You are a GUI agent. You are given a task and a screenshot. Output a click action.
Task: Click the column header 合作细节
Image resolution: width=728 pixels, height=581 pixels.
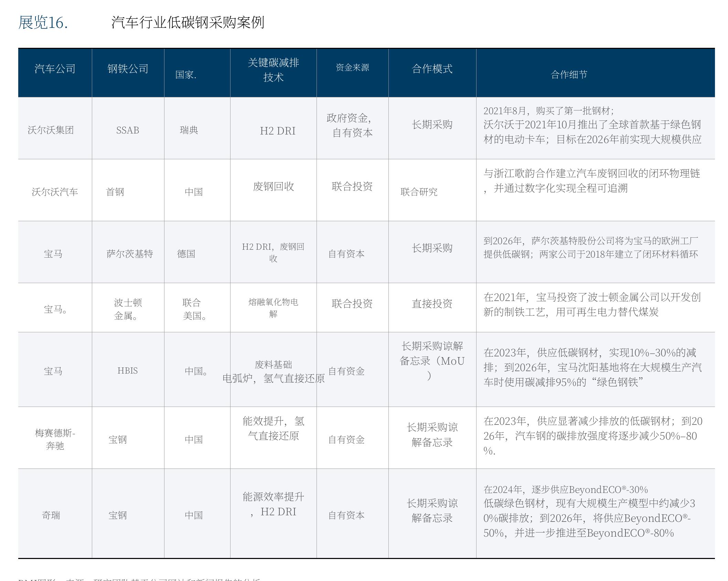point(569,75)
